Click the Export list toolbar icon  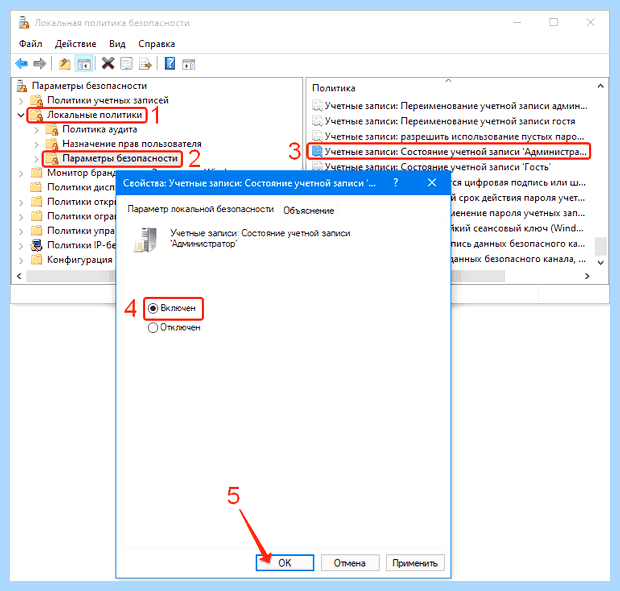click(146, 63)
